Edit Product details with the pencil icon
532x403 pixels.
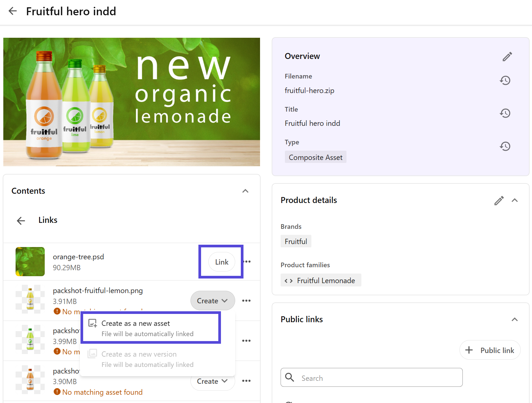(499, 201)
